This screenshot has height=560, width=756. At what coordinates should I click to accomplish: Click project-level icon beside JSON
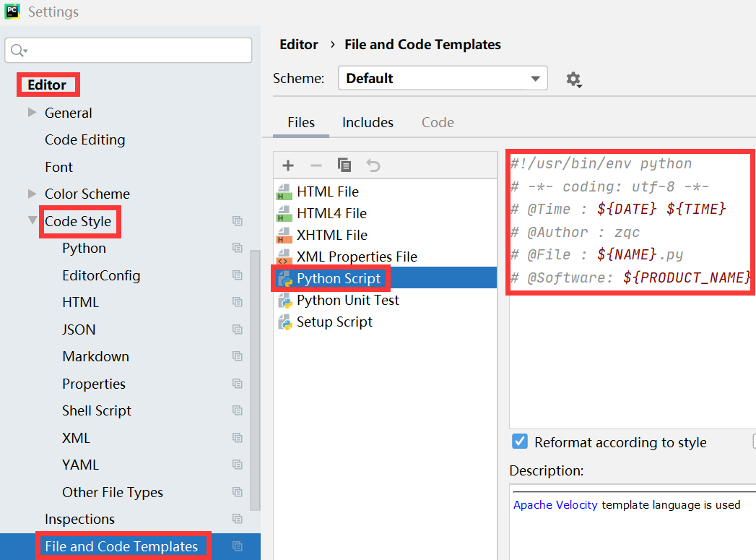[x=238, y=329]
